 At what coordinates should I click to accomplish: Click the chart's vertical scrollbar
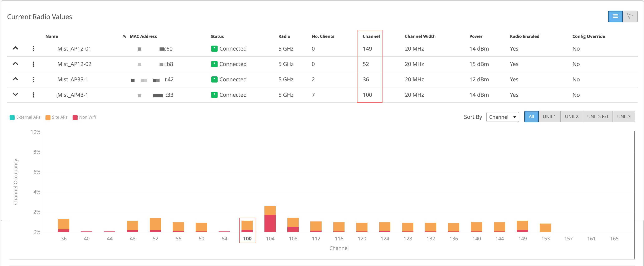pos(634,195)
